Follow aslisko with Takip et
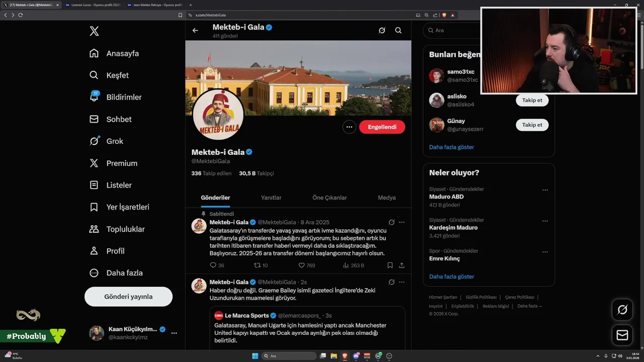 [532, 100]
